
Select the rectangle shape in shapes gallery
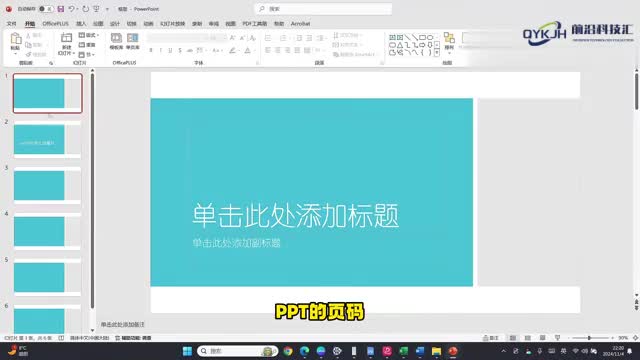pos(422,37)
